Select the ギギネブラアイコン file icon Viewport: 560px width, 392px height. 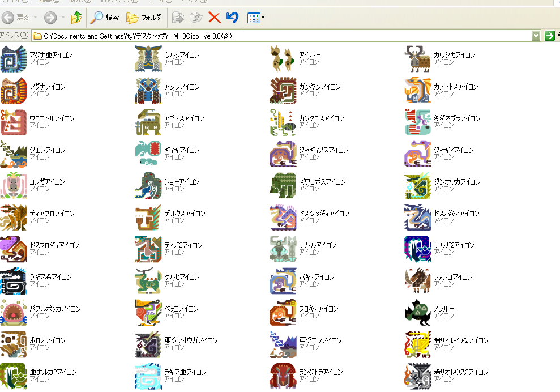418,122
